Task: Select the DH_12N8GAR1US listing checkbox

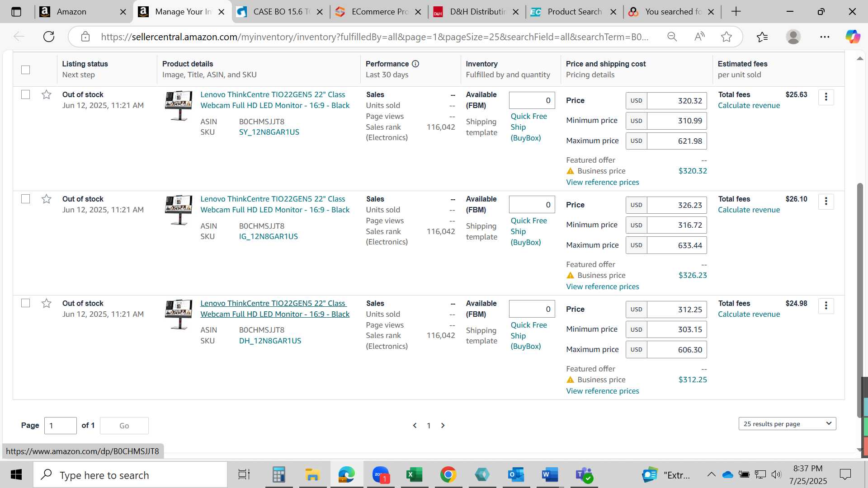Action: pos(26,303)
